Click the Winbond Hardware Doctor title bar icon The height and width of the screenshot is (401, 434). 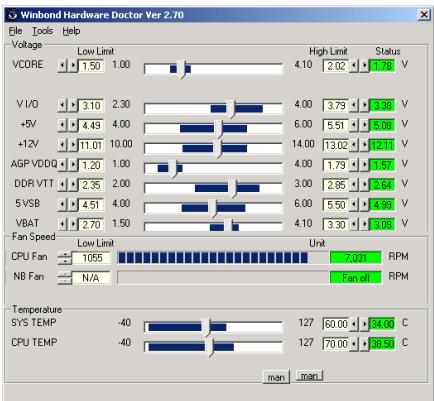(x=13, y=15)
